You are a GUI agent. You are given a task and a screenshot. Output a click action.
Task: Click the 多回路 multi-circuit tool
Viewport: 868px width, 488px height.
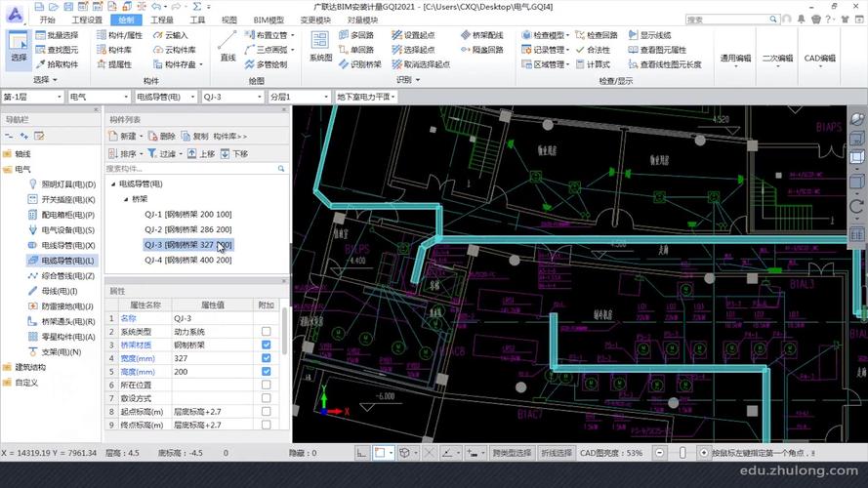356,35
